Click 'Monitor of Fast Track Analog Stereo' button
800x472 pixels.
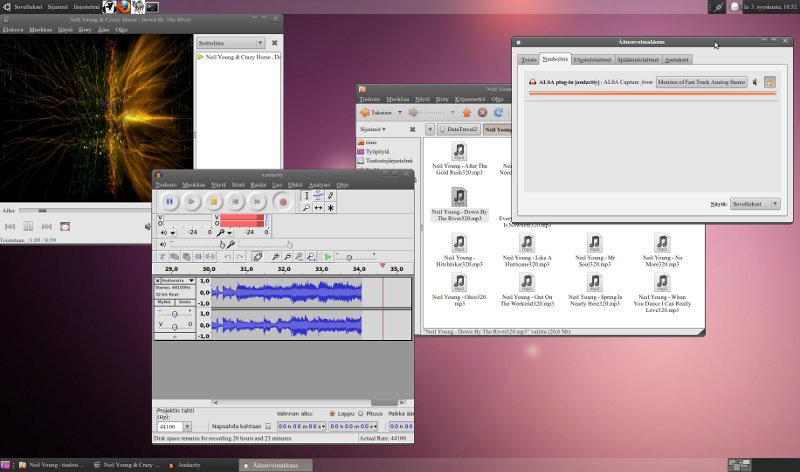[x=701, y=82]
